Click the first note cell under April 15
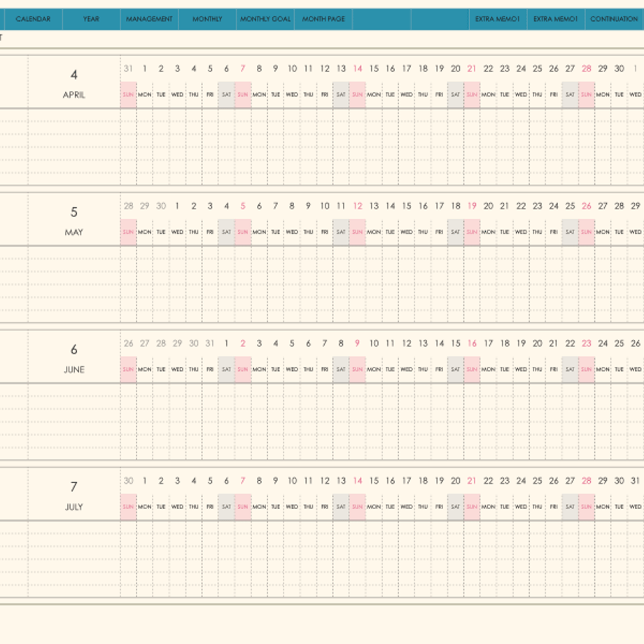This screenshot has height=644, width=644. (x=374, y=115)
